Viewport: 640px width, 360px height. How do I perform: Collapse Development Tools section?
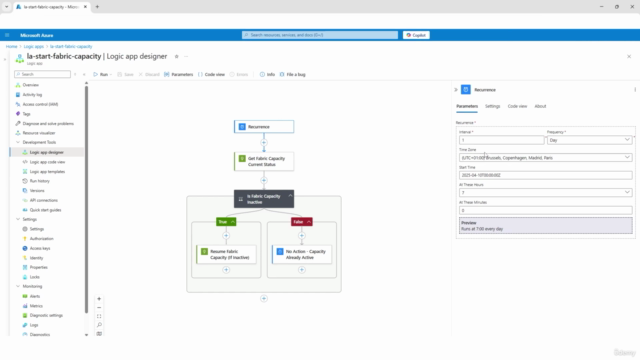(18, 142)
